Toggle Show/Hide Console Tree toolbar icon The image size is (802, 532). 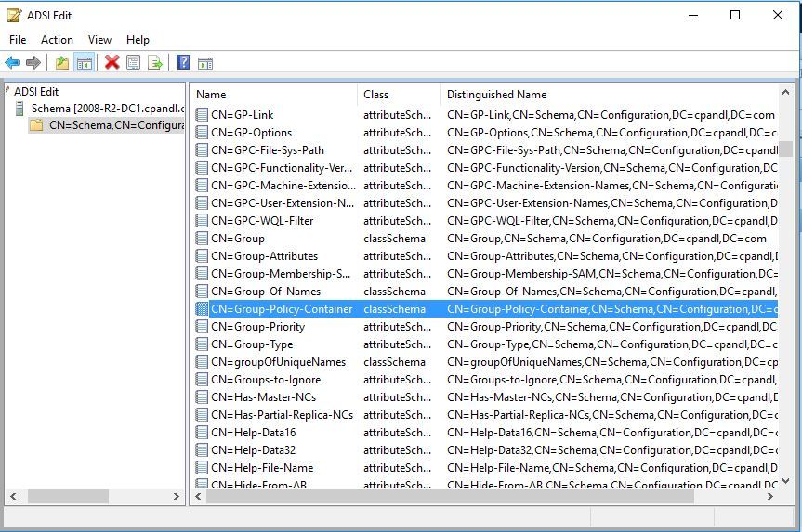pos(84,63)
